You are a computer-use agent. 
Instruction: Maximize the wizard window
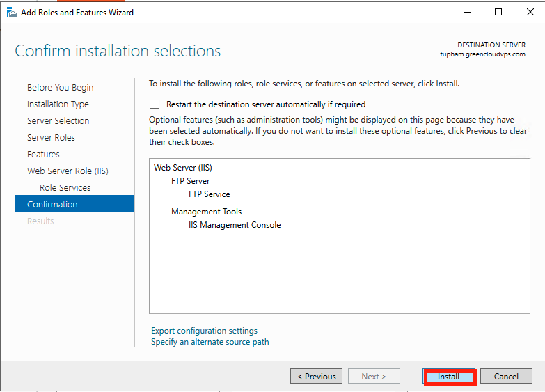click(498, 12)
